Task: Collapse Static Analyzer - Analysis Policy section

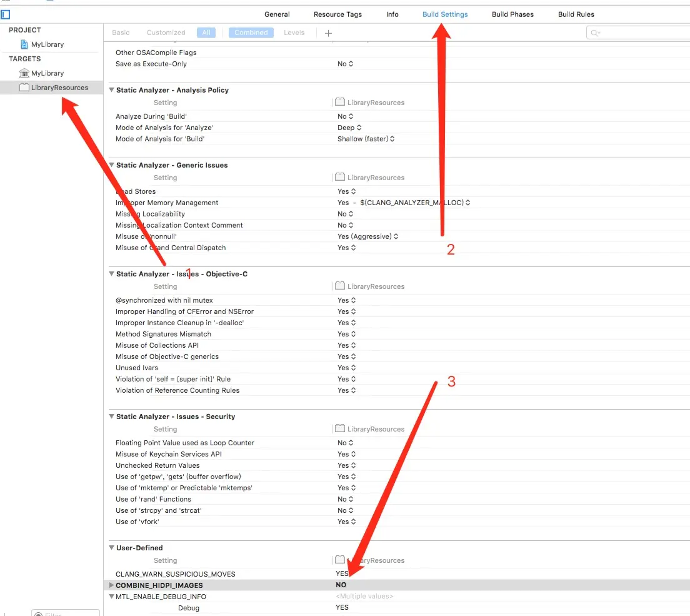Action: pyautogui.click(x=111, y=90)
